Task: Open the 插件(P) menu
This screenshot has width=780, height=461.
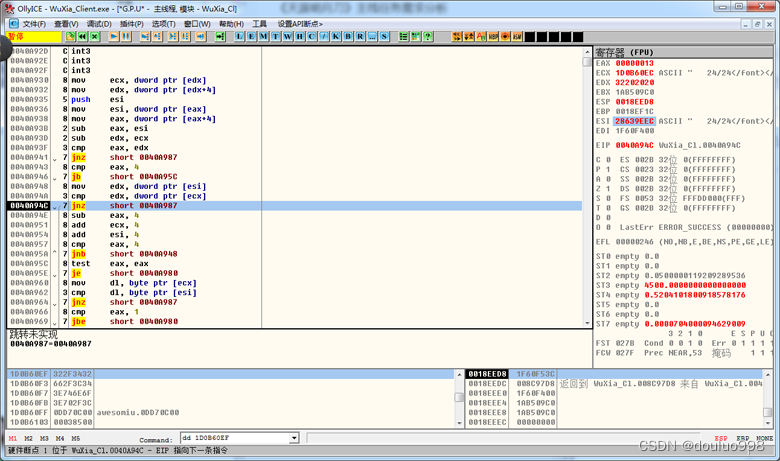Action: (x=132, y=24)
